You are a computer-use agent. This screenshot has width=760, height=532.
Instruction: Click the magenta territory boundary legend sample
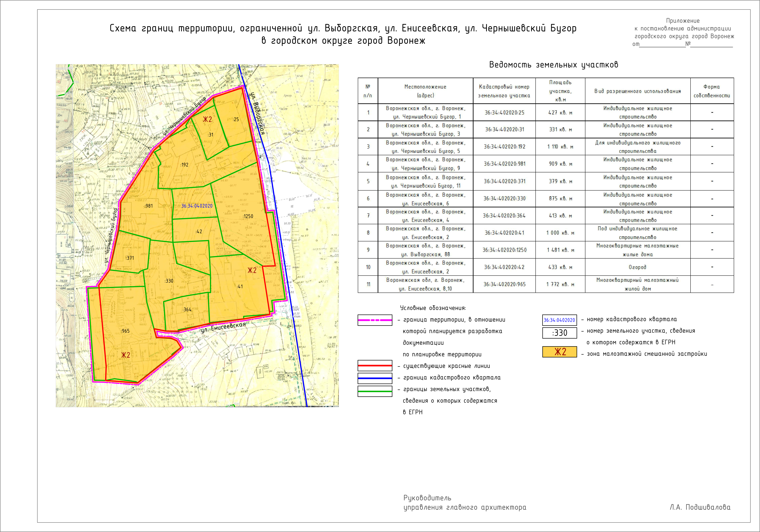coord(375,320)
